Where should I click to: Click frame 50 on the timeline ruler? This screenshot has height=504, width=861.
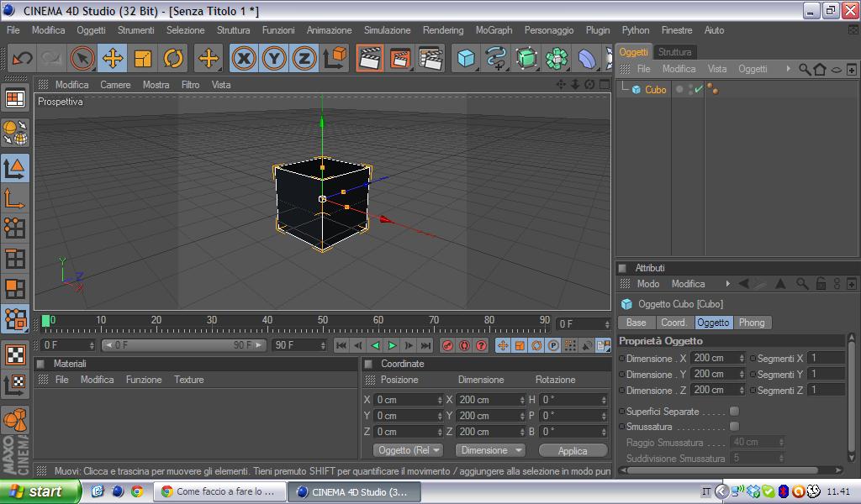323,321
